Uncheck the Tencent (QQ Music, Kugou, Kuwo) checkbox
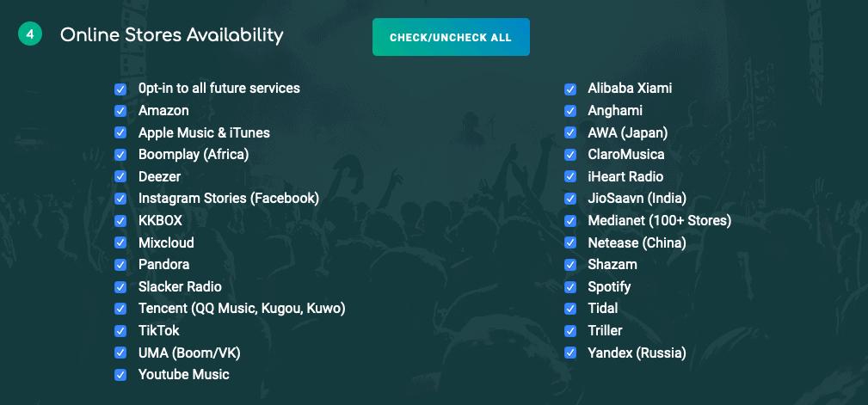The width and height of the screenshot is (868, 405). click(x=120, y=309)
